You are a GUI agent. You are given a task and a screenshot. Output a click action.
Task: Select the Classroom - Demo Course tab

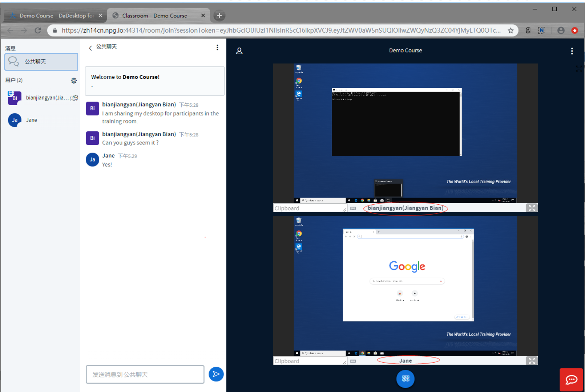(155, 16)
